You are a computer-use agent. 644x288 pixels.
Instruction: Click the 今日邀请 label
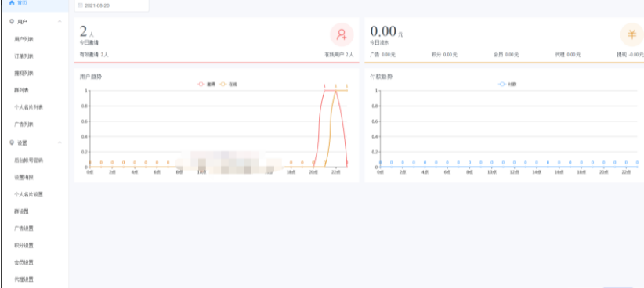(x=89, y=42)
